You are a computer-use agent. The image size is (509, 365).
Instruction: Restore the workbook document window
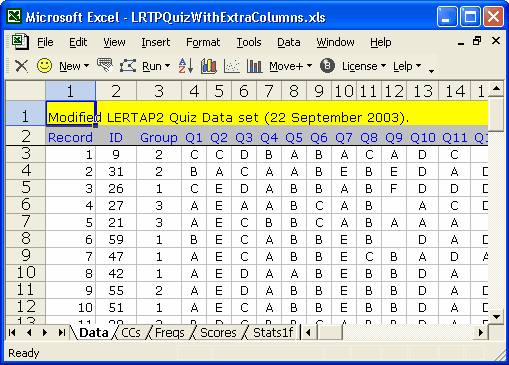(x=477, y=41)
